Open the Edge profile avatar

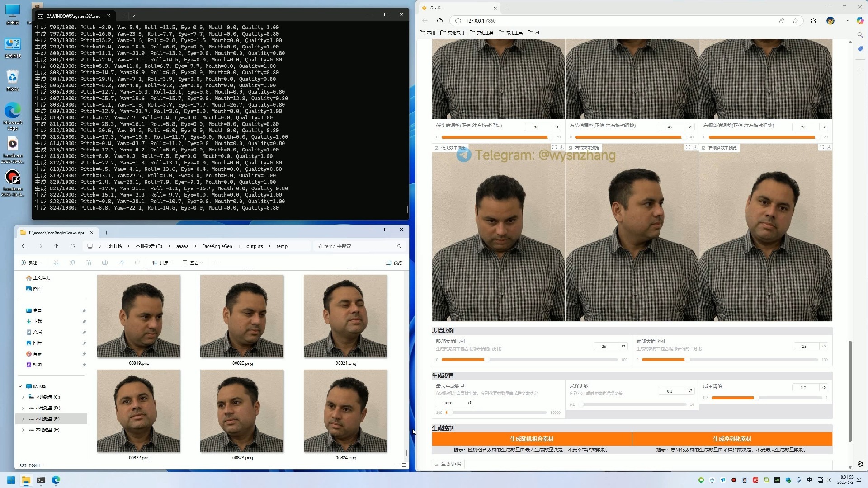point(830,21)
